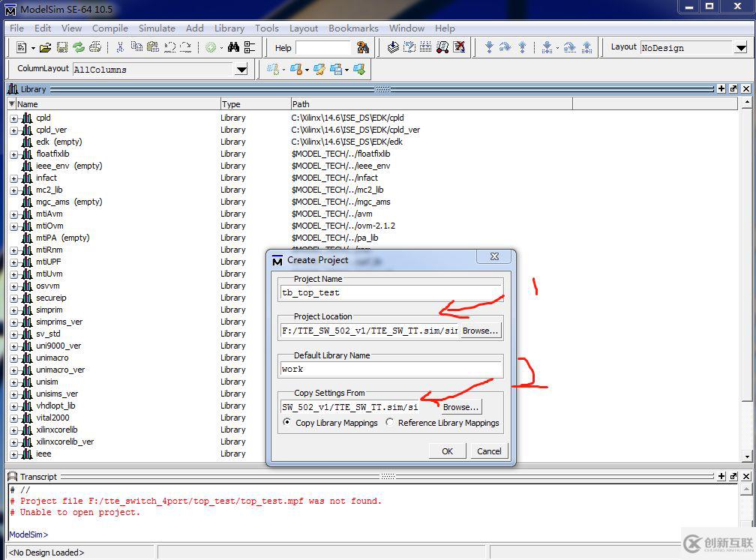
Task: Select Copy Library Mappings radio button
Action: tap(287, 423)
